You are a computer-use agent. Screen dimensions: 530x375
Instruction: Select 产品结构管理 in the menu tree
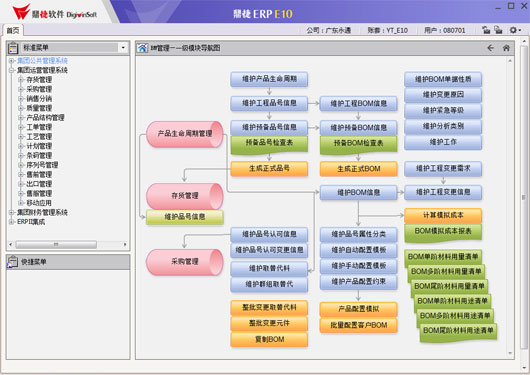[x=45, y=118]
